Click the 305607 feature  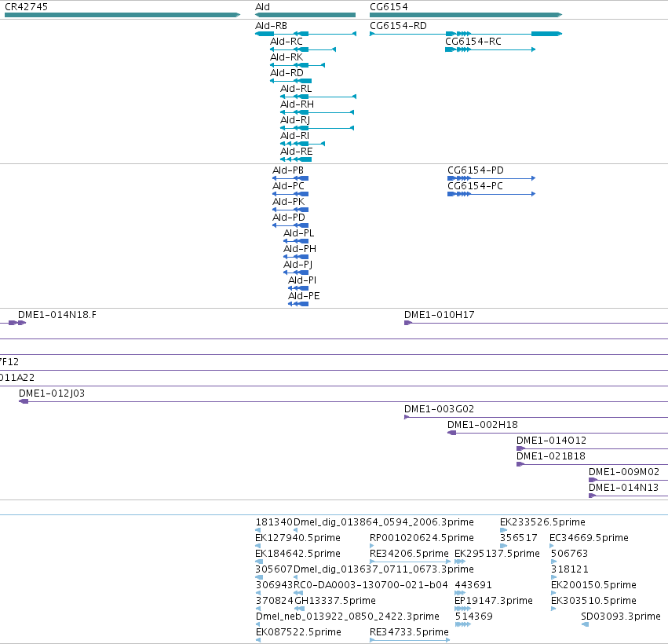point(259,577)
